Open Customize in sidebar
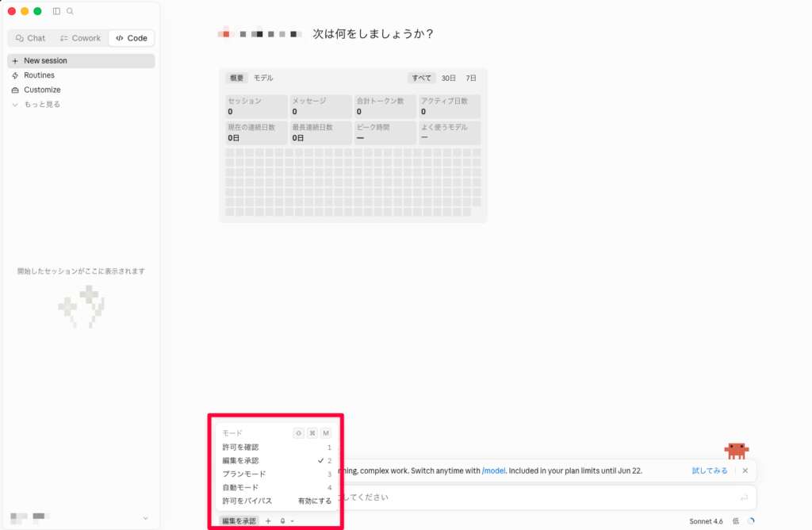812x530 pixels. (42, 90)
